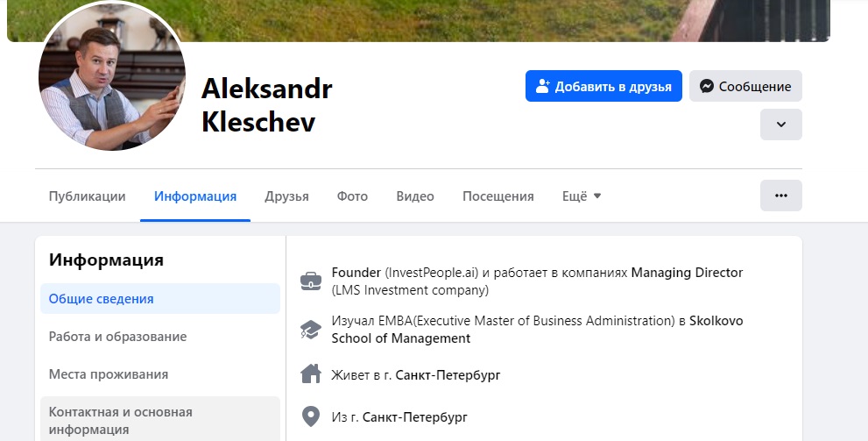Expand the chevron-down button under Сообщение
Image resolution: width=868 pixels, height=441 pixels.
[x=780, y=124]
